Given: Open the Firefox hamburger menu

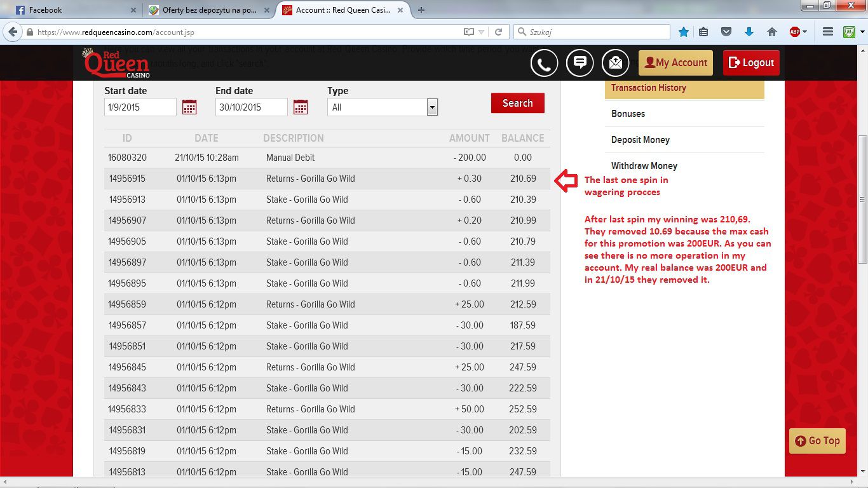Looking at the screenshot, I should (x=828, y=32).
